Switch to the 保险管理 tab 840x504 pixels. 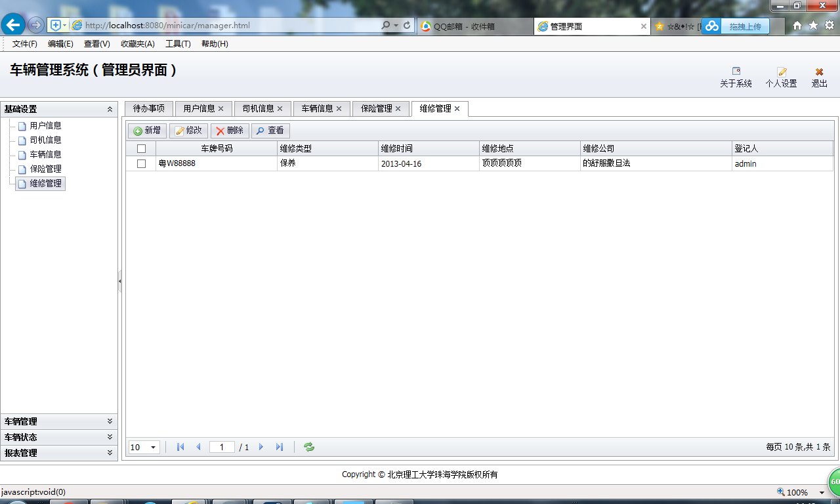coord(375,108)
